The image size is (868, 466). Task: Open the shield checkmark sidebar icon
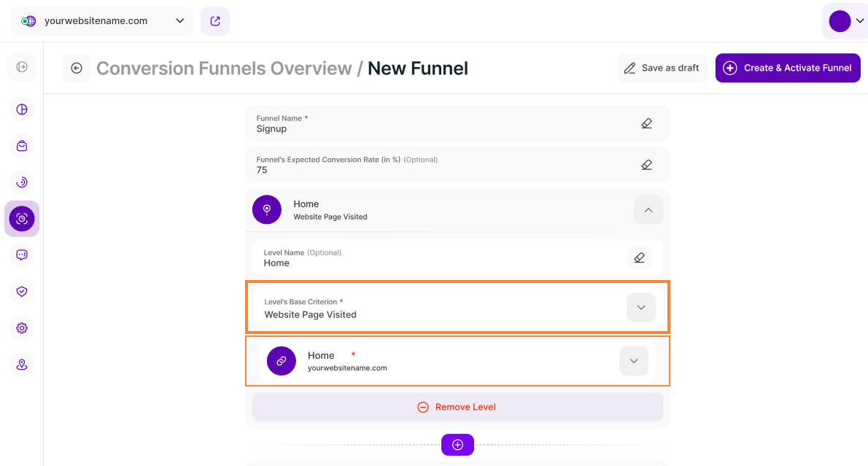pos(22,292)
